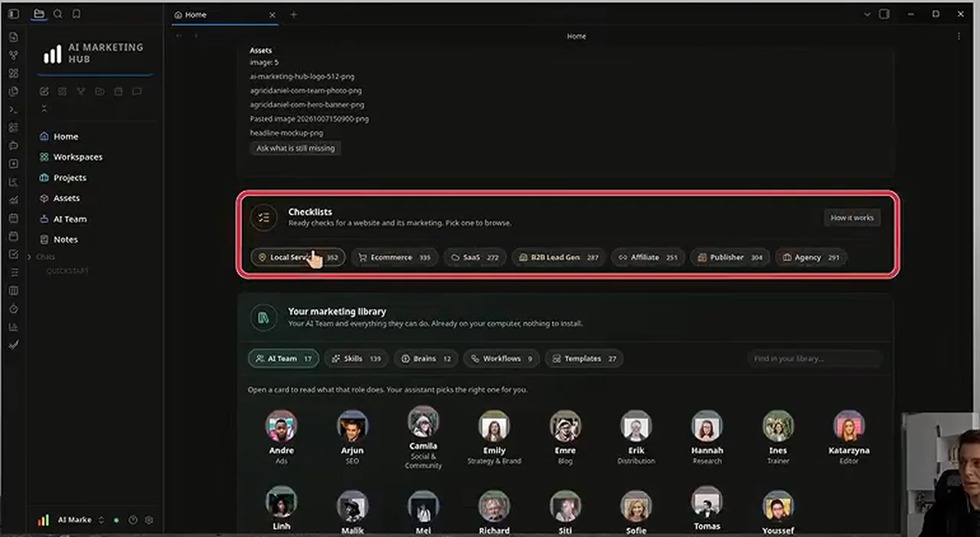The image size is (980, 537).
Task: Click the headline-mockup-png asset name
Action: 286,133
